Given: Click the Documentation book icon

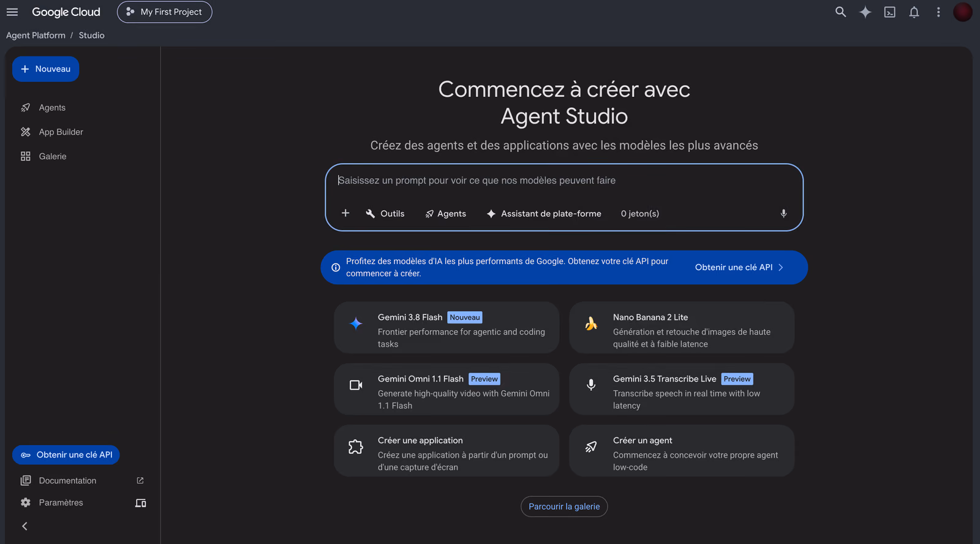Looking at the screenshot, I should [x=25, y=481].
